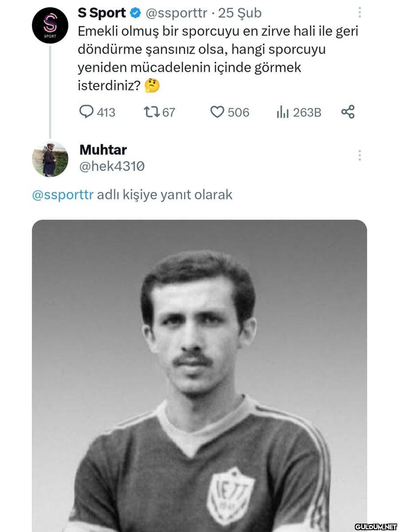
Task: Open the S Sport profile avatar
Action: click(50, 26)
